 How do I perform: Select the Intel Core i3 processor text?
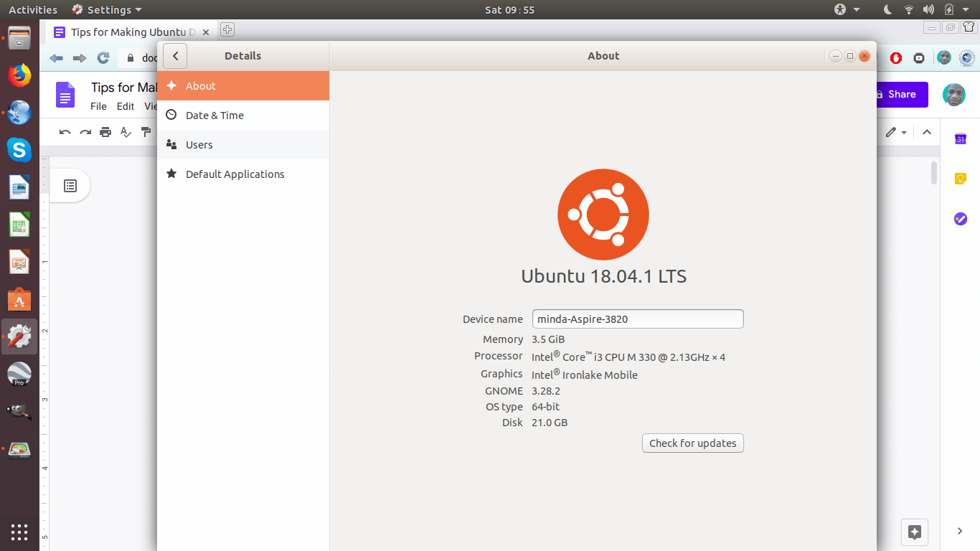click(x=628, y=357)
